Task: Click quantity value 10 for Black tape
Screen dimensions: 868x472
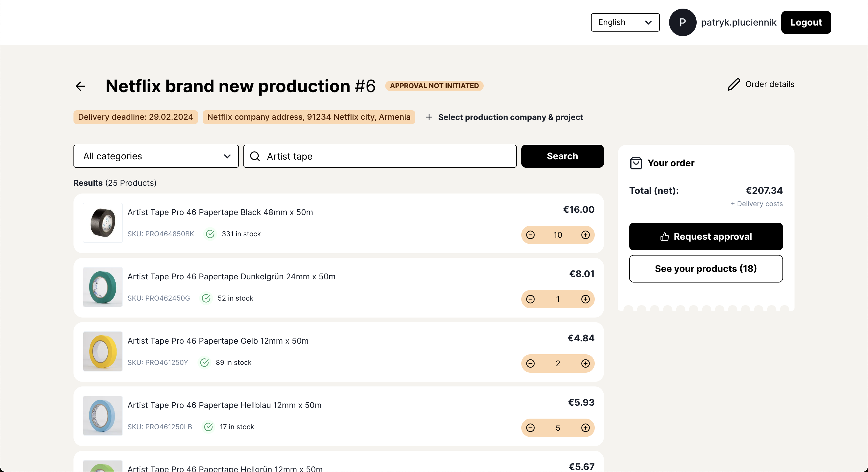Action: tap(558, 235)
